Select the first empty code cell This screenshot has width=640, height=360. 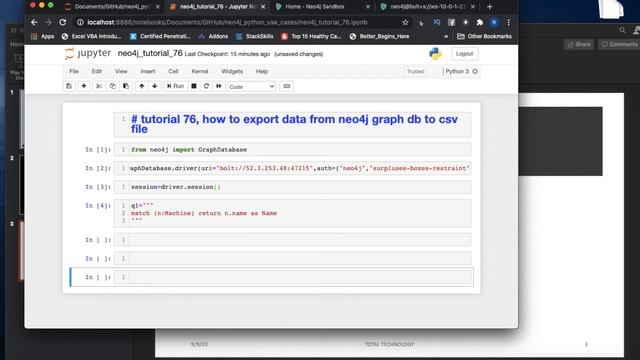(x=292, y=240)
